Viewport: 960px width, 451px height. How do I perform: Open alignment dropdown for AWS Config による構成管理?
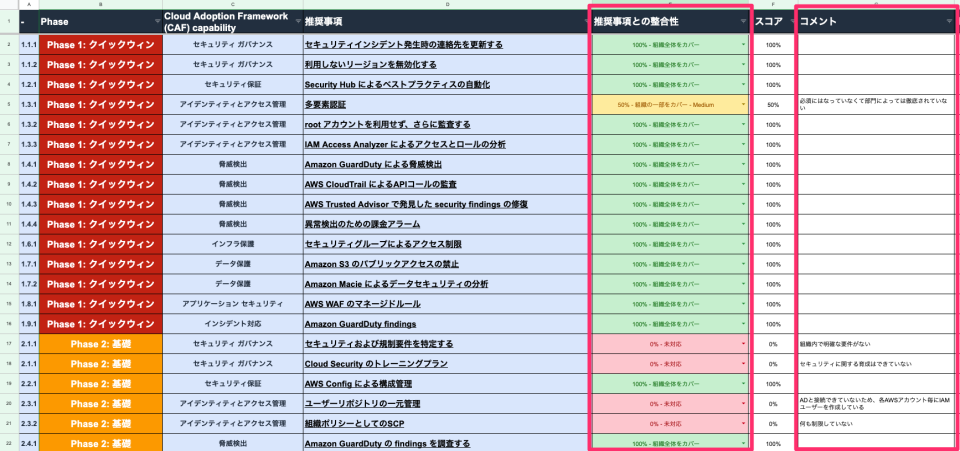(743, 384)
